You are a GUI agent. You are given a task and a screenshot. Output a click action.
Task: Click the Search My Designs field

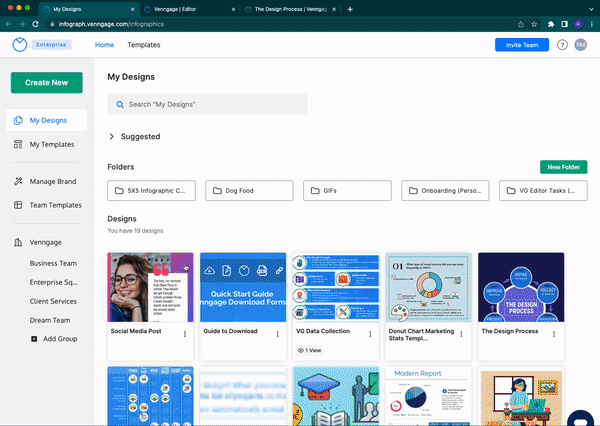207,104
